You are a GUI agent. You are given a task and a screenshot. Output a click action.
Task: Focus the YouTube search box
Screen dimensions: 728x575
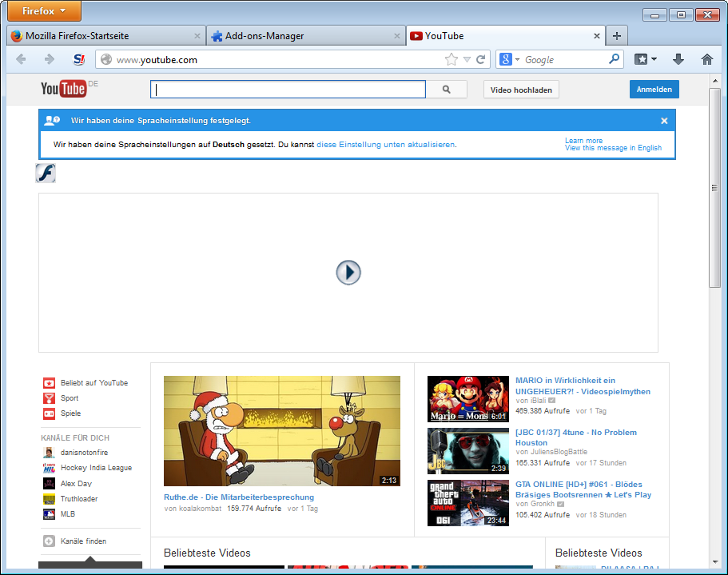tap(288, 90)
